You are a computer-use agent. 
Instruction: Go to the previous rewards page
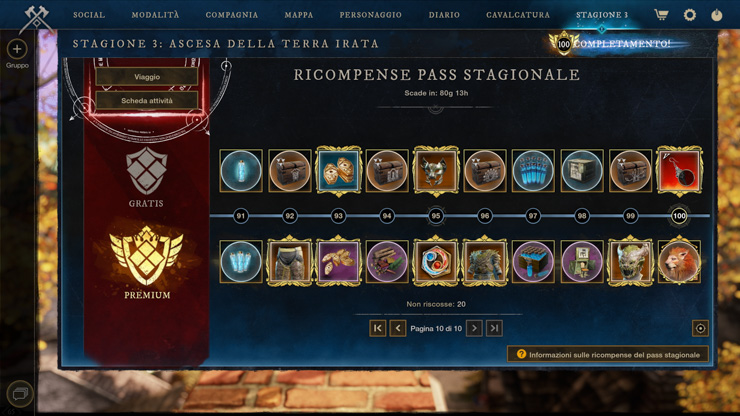397,328
